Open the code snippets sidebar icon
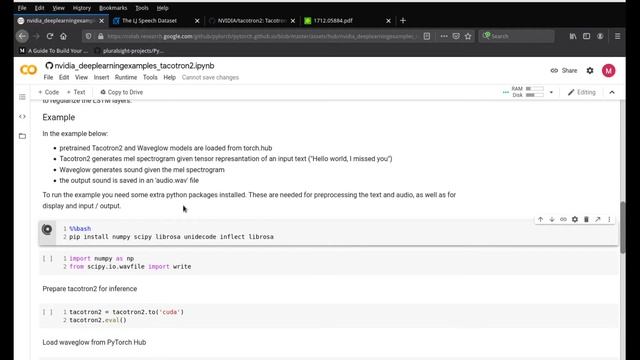 [x=22, y=117]
